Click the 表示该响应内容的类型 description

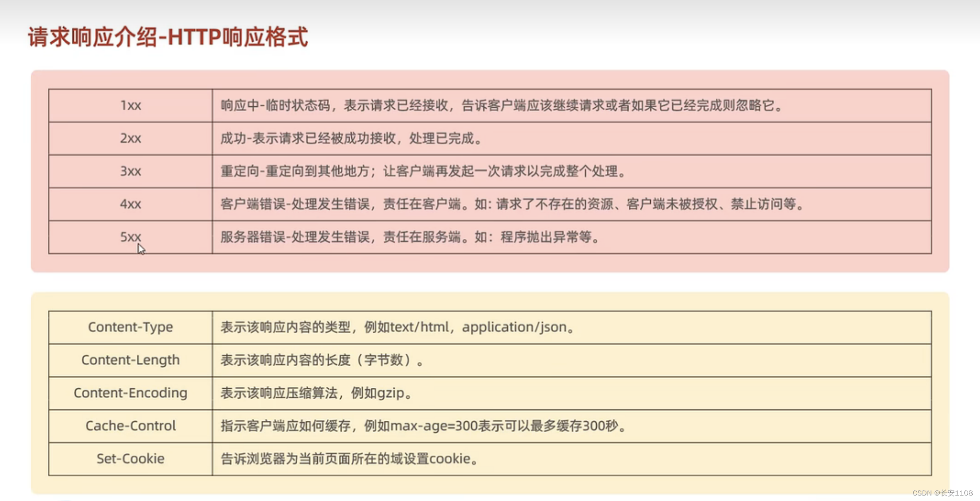(x=398, y=327)
